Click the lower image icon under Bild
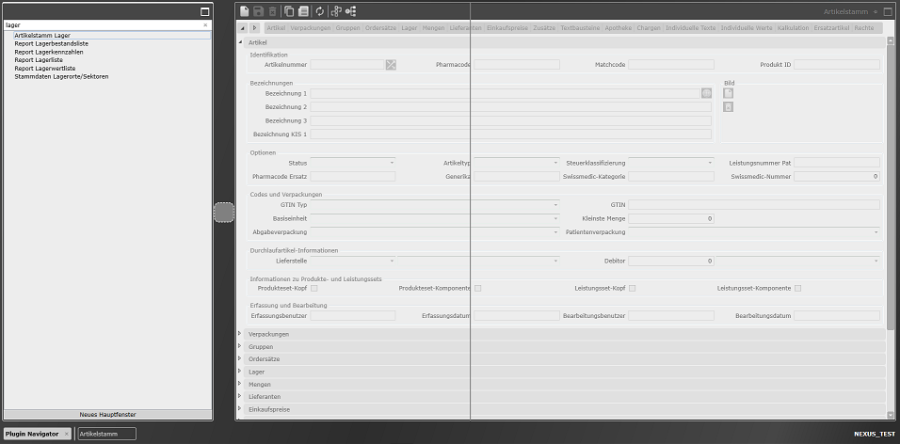Image resolution: width=900 pixels, height=444 pixels. [728, 107]
